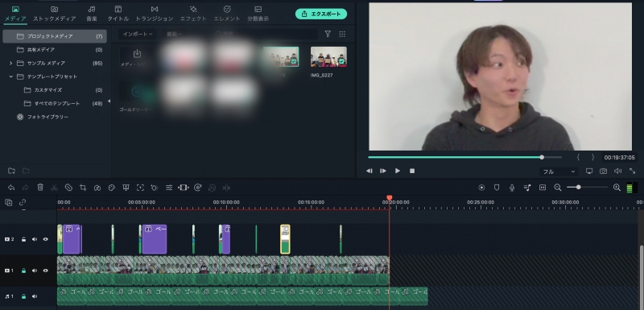This screenshot has height=310, width=644.
Task: Mute the audio track 1 speaker
Action: coord(35,296)
